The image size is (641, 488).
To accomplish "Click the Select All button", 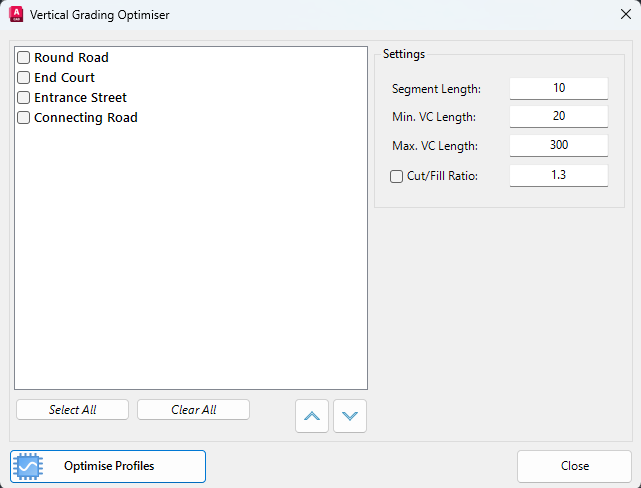I will point(72,410).
